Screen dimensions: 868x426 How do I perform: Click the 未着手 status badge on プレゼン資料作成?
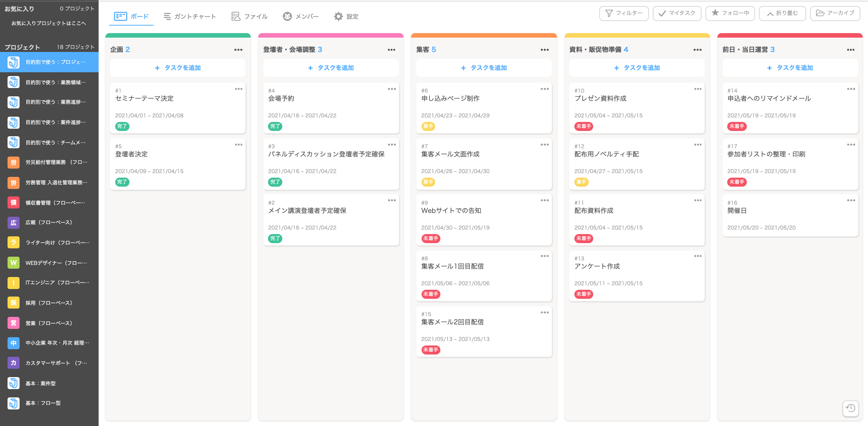(583, 126)
